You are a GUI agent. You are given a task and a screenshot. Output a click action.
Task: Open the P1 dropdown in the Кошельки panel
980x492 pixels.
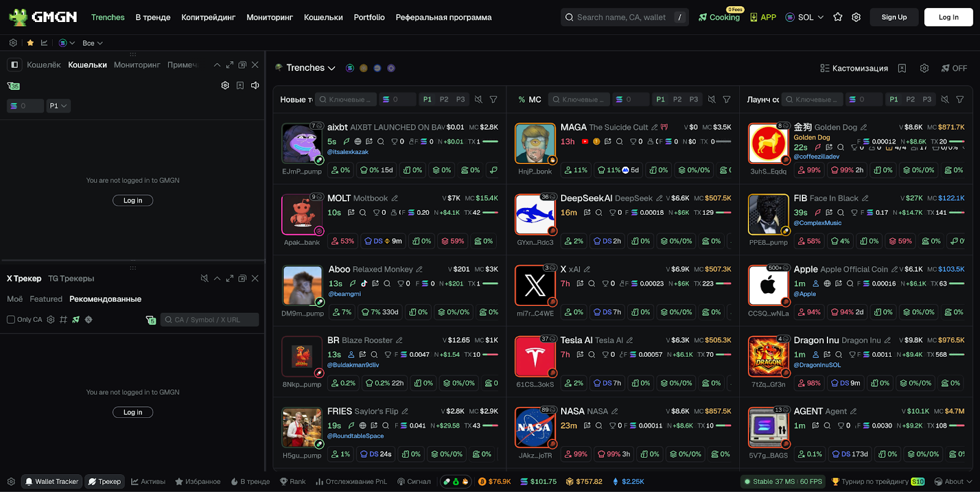59,106
